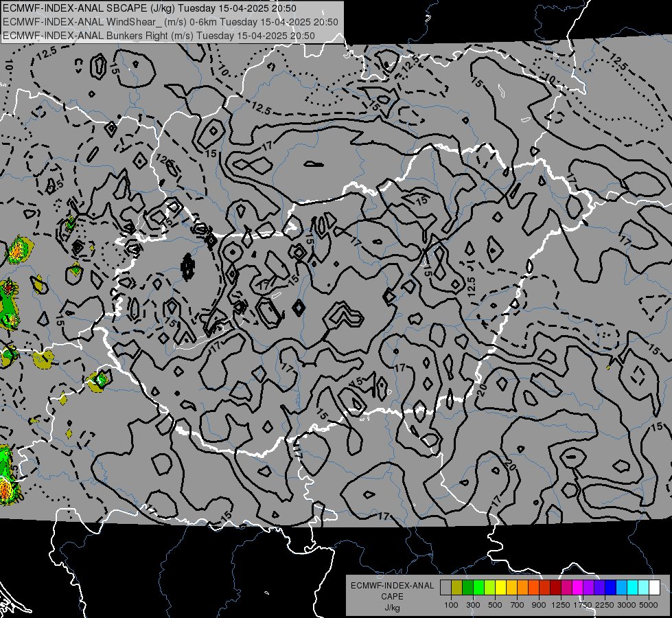Click the pure yellow CAPE legend swatch

pos(500,588)
